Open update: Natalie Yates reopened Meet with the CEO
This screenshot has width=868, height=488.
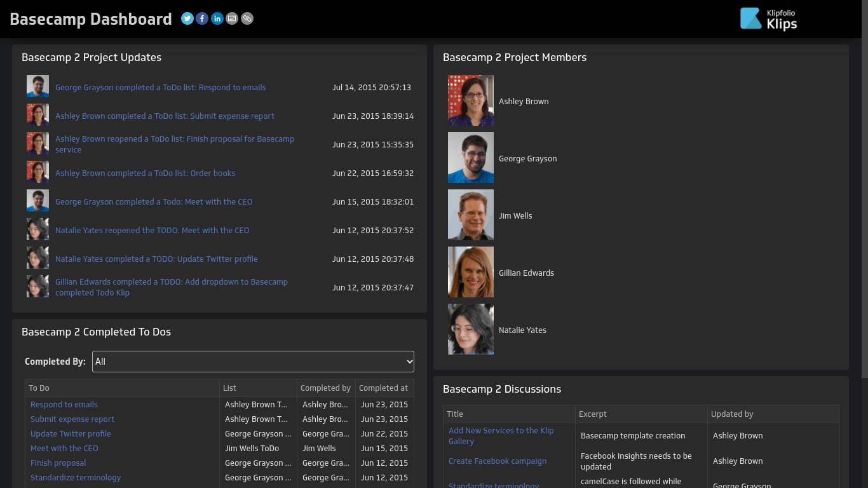153,231
